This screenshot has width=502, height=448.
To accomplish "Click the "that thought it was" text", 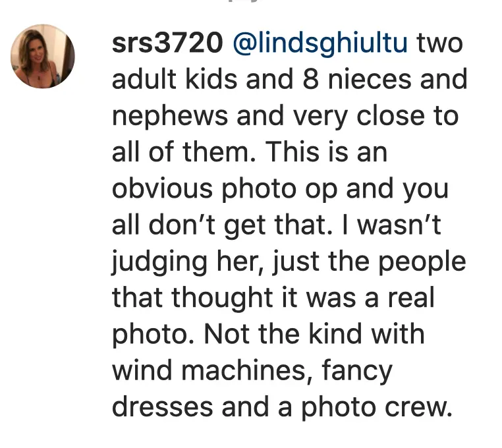I will (x=247, y=298).
